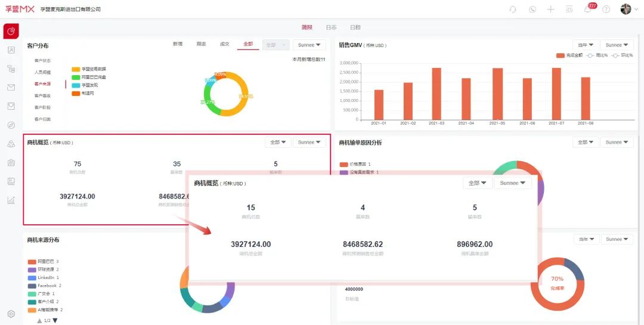Image resolution: width=644 pixels, height=325 pixels.
Task: Click the 2021-08 bar in GMV chart
Action: click(x=586, y=98)
